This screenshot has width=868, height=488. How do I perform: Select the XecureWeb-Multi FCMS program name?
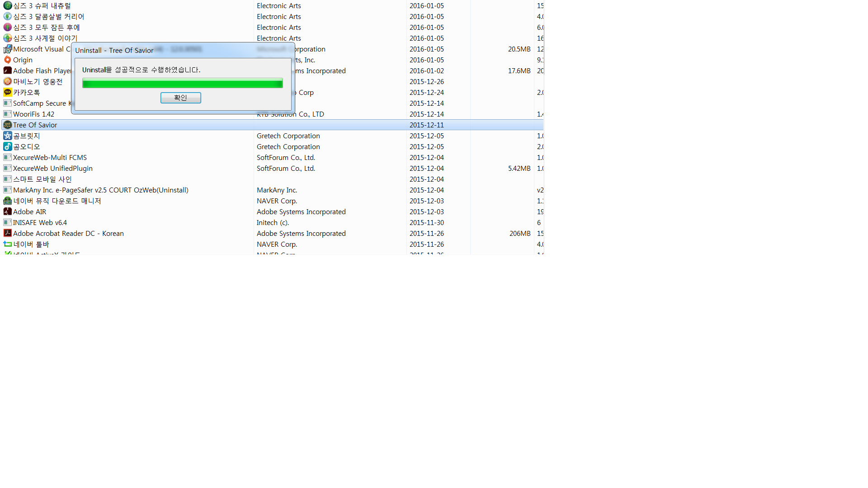coord(50,158)
